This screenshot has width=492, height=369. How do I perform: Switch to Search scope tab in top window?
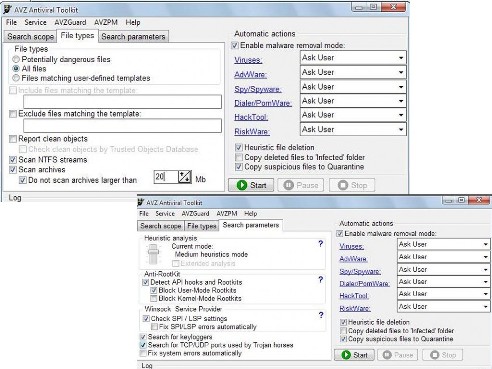pos(31,36)
